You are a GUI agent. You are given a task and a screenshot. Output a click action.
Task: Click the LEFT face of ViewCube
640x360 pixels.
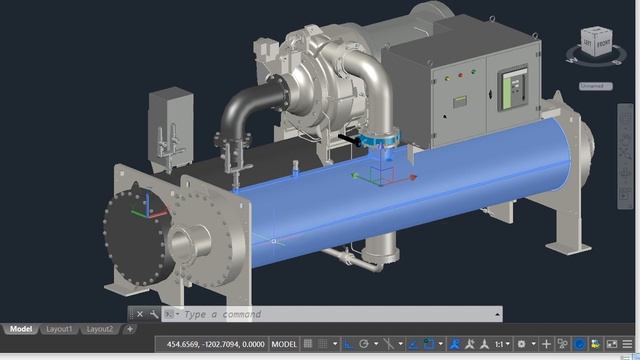pos(587,42)
